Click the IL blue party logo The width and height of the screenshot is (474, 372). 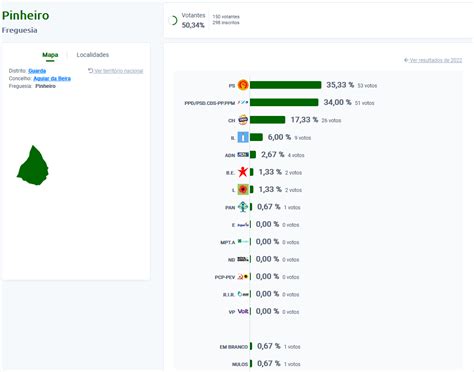(243, 137)
